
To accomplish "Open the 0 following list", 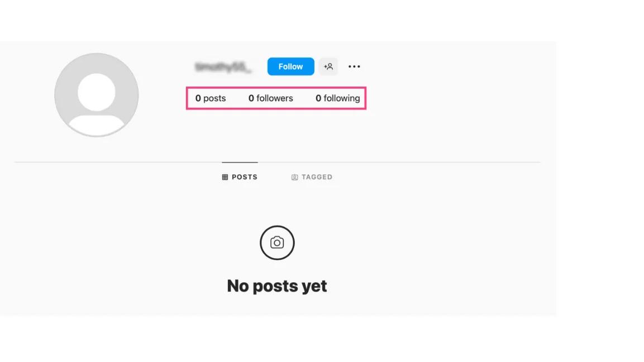I will (337, 98).
